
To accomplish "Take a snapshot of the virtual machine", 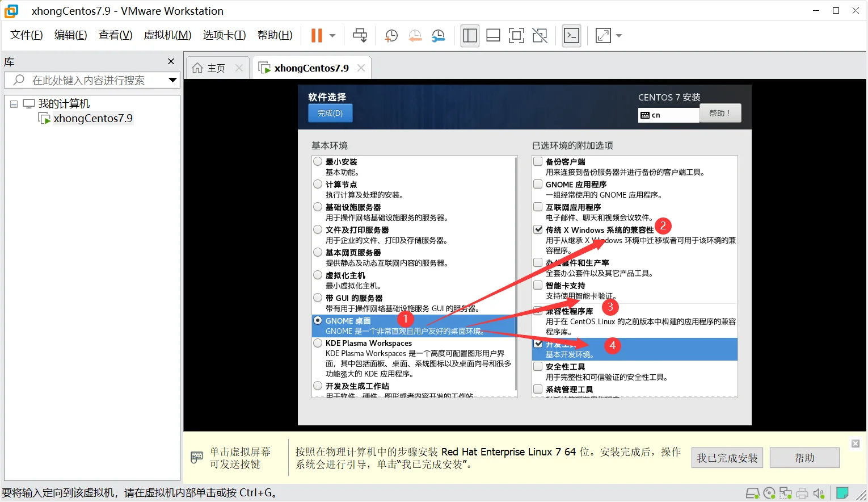I will tap(391, 36).
